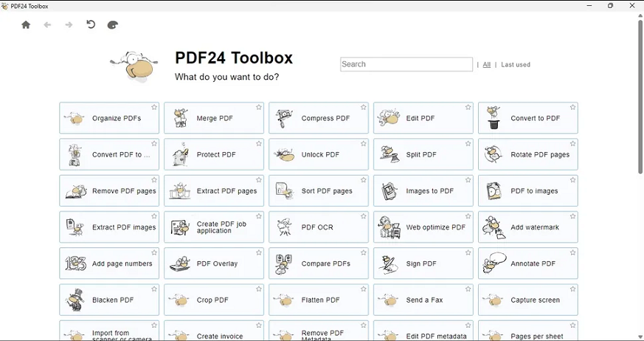Show All tools filter link
The width and height of the screenshot is (644, 341).
tap(487, 64)
